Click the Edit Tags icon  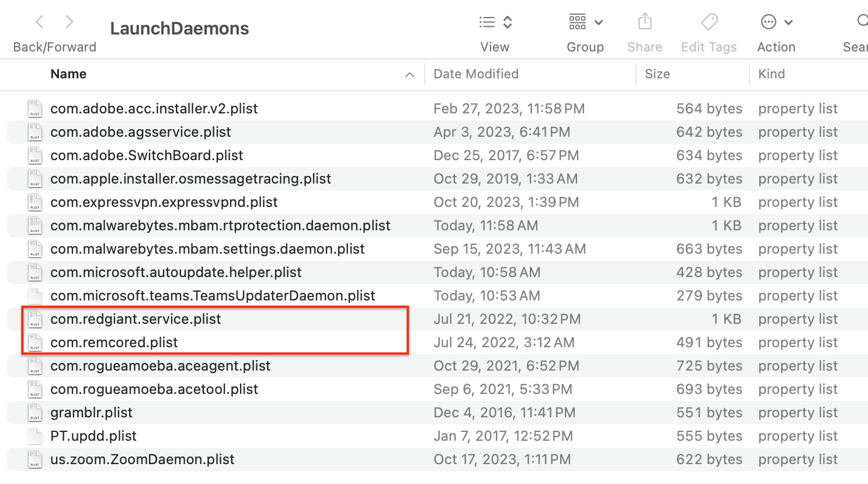pyautogui.click(x=709, y=22)
